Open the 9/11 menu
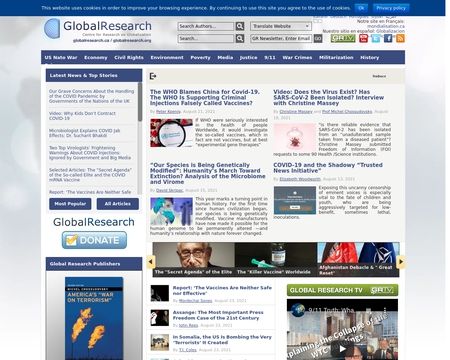This screenshot has height=360, width=450. (270, 57)
